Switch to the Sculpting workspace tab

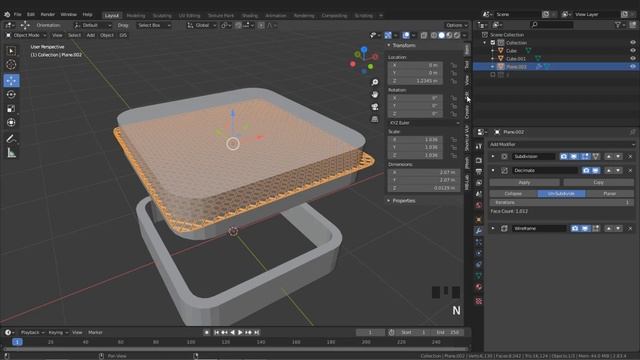click(162, 16)
